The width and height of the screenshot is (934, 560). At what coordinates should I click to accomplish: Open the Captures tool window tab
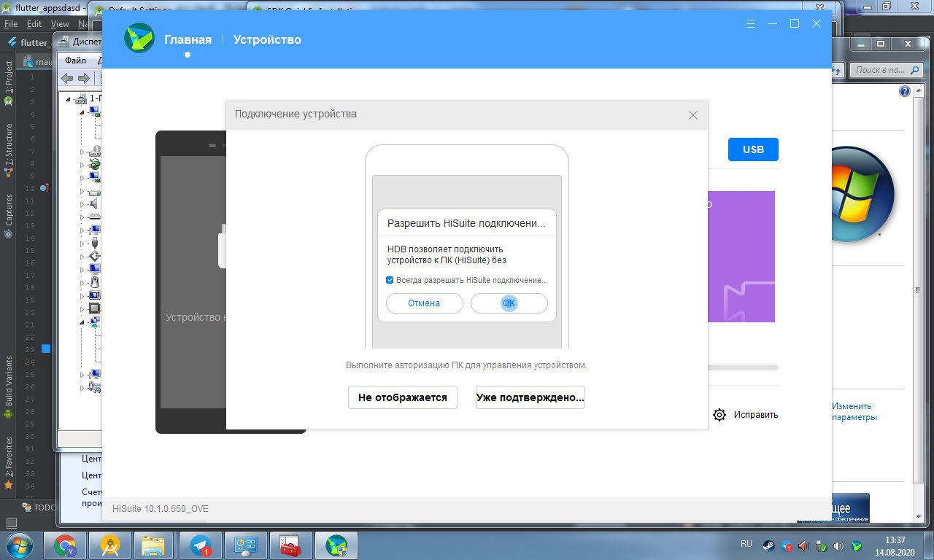point(9,216)
